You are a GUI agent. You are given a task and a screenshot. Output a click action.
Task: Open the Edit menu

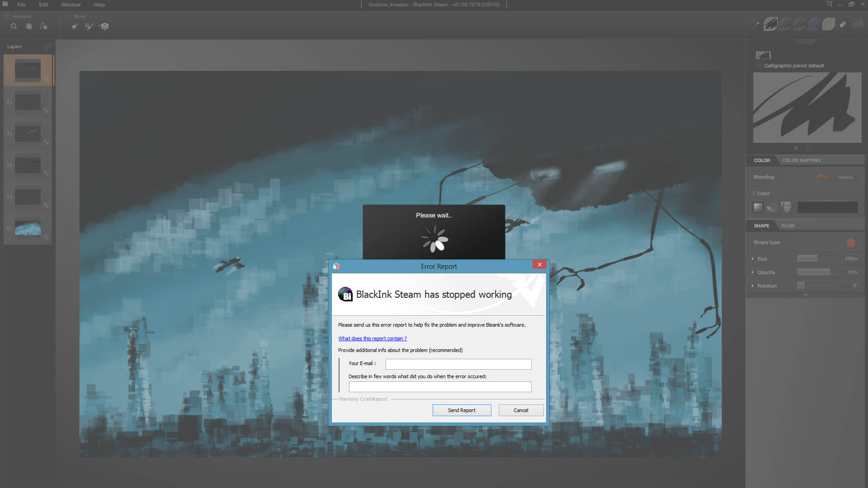[x=43, y=5]
